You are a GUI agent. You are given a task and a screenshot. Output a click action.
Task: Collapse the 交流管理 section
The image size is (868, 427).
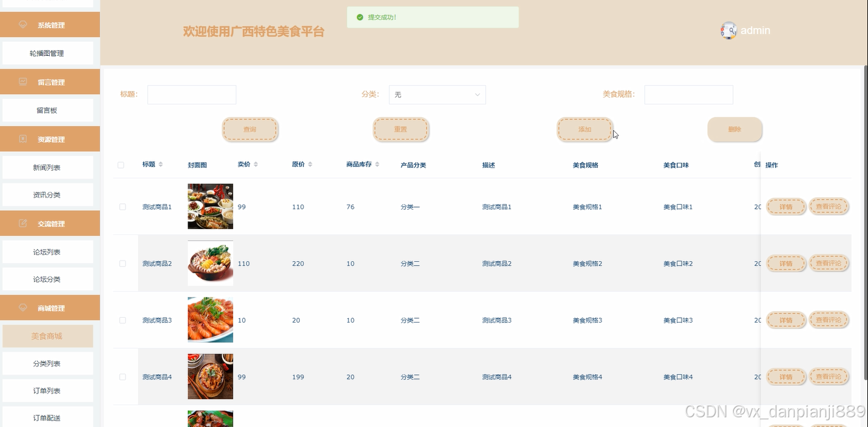tap(50, 224)
